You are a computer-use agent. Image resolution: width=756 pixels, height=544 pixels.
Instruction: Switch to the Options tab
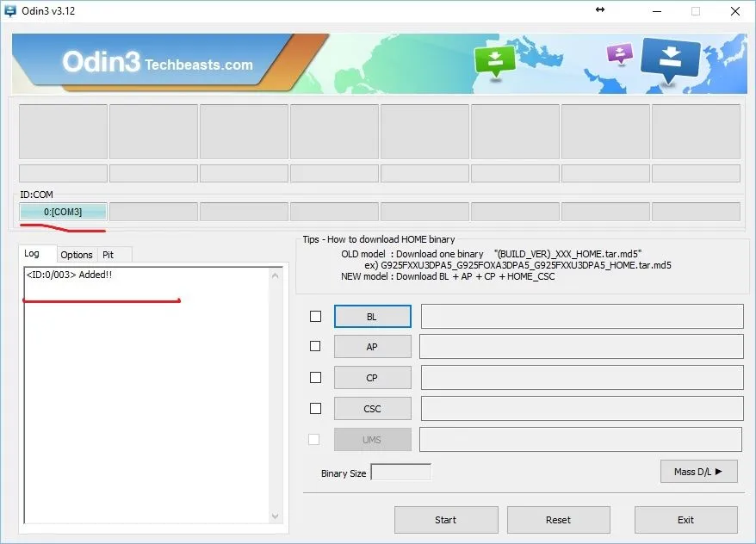tap(77, 255)
